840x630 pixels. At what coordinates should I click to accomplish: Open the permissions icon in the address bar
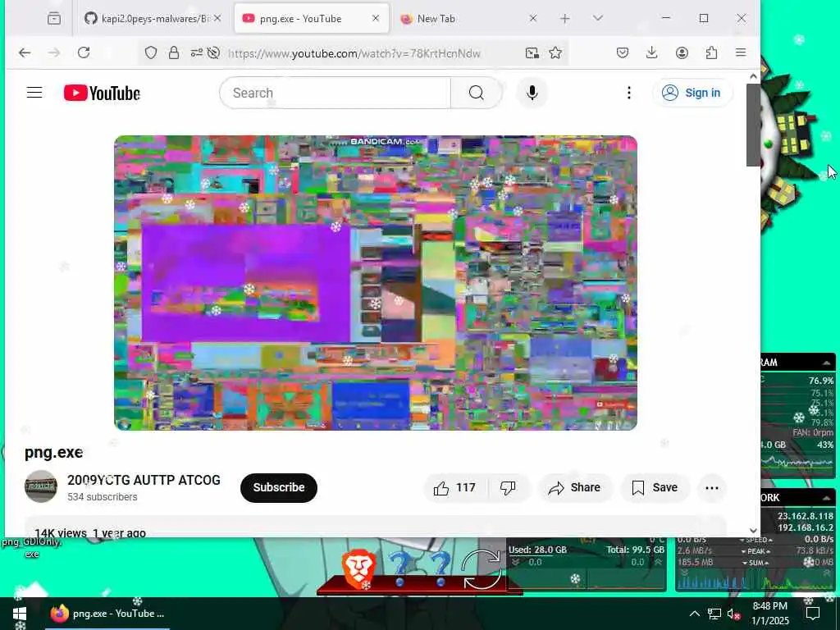(x=197, y=52)
